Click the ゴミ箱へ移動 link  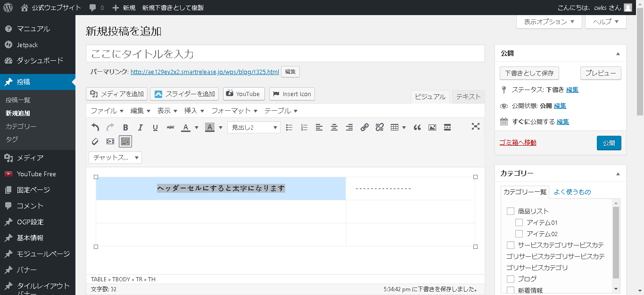518,142
